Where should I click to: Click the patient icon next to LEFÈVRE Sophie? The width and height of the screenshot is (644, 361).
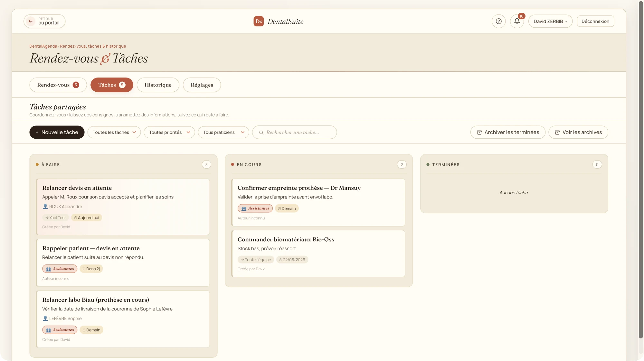click(x=45, y=319)
